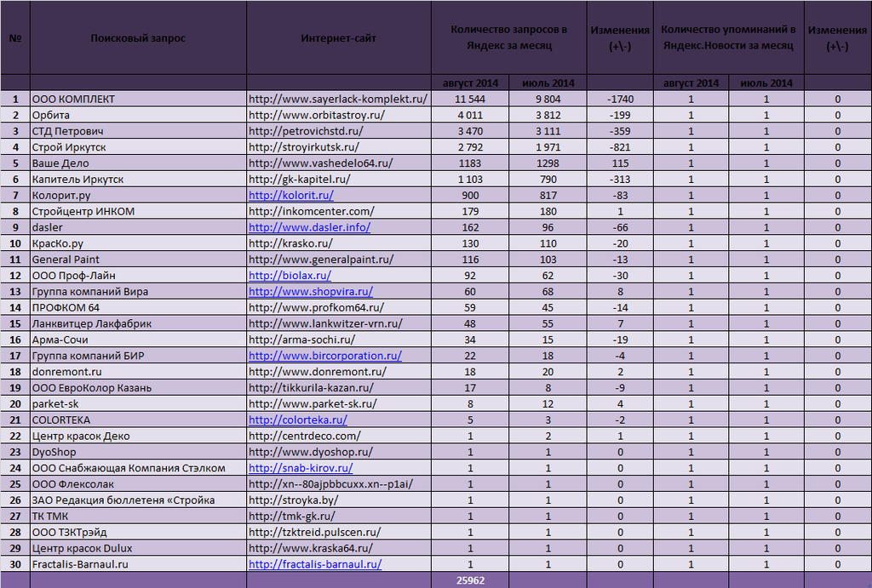Select cell with ООО КОМПЛЕКТ
This screenshot has width=872, height=588.
[x=138, y=99]
